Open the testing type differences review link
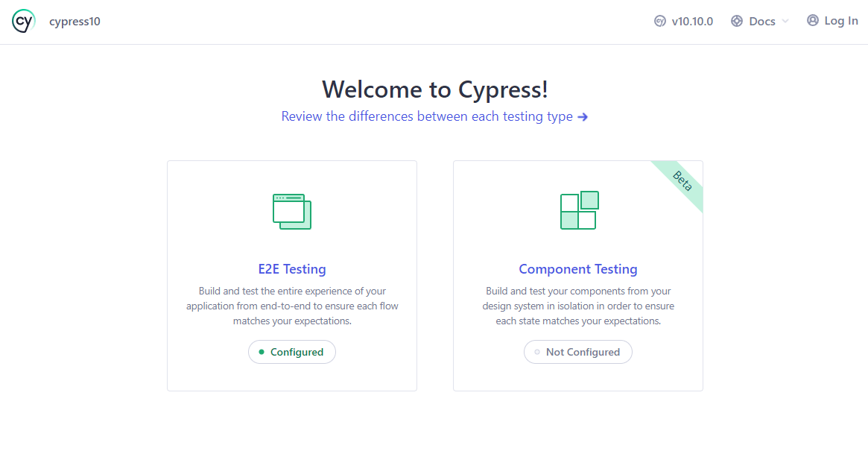Image resolution: width=868 pixels, height=457 pixels. click(x=427, y=116)
